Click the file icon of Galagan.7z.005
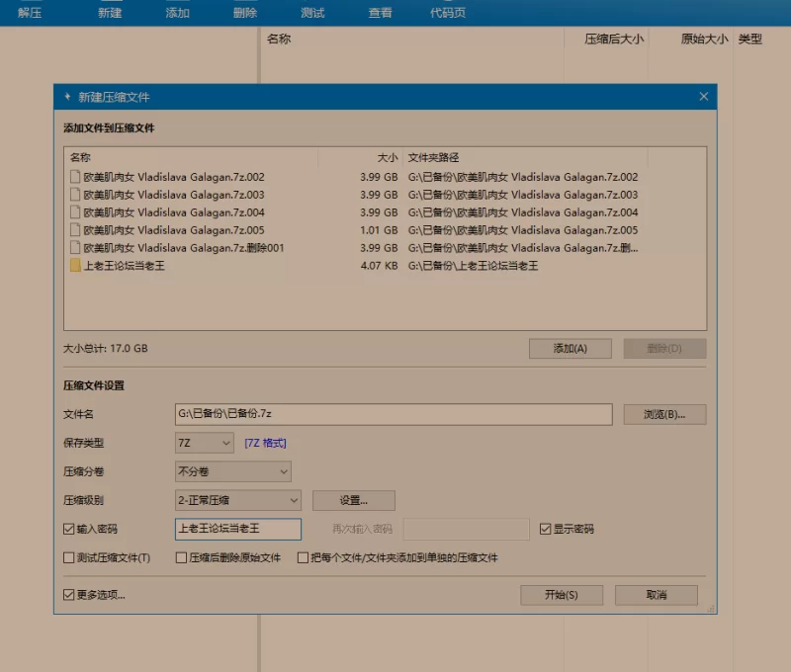Image resolution: width=791 pixels, height=672 pixels. pyautogui.click(x=75, y=230)
